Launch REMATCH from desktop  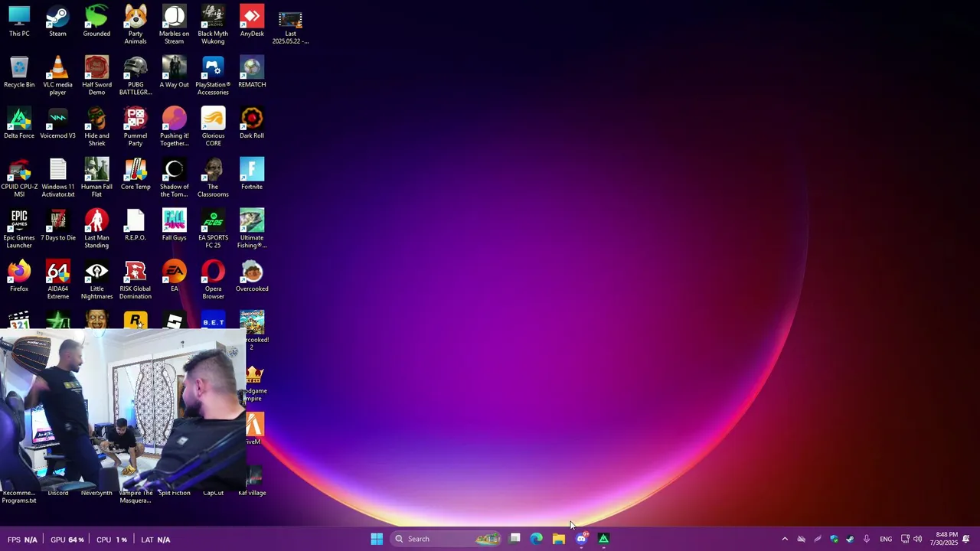coord(252,73)
